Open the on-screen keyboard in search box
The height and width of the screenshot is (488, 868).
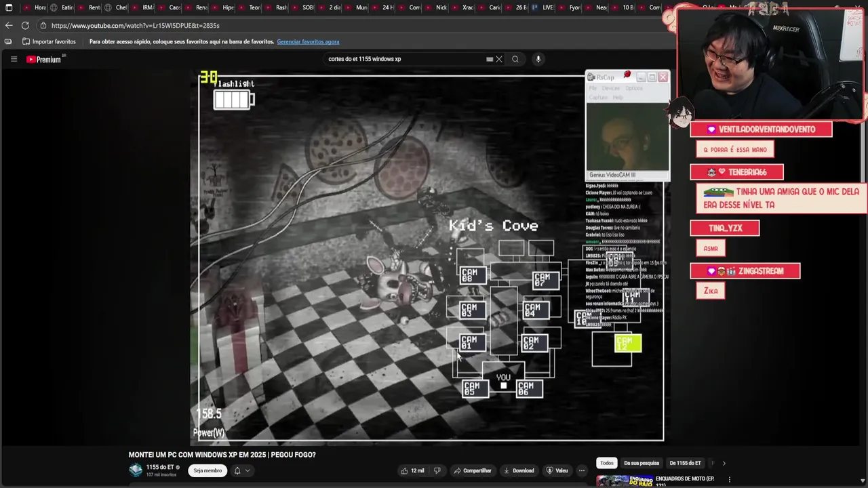tap(490, 59)
